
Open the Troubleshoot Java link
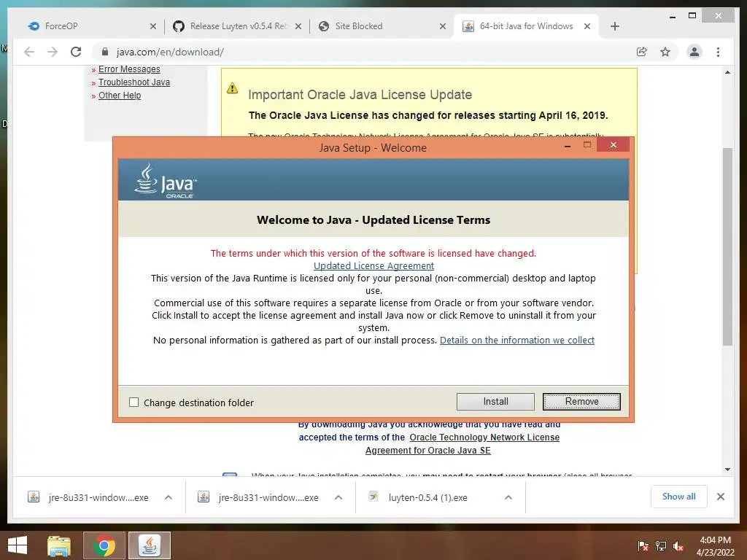click(134, 82)
